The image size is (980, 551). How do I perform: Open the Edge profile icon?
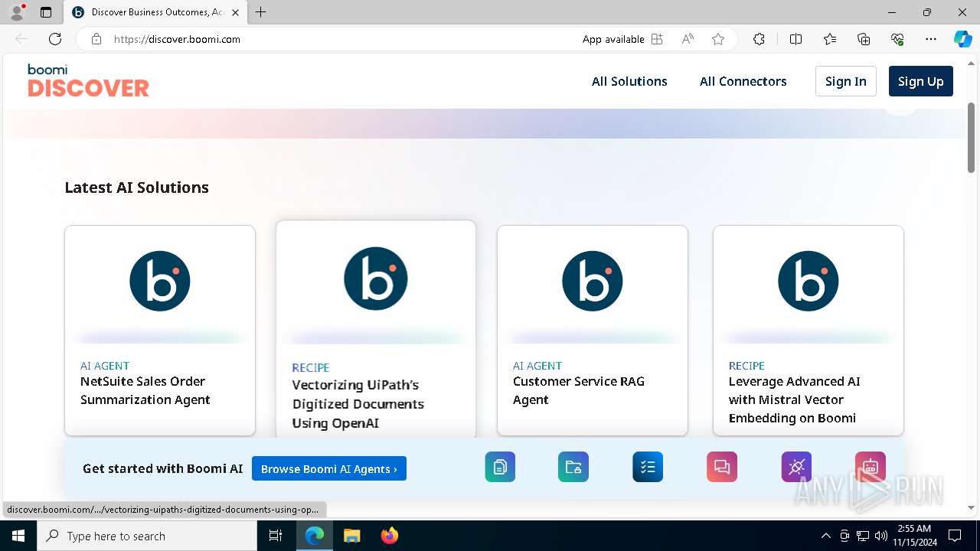(16, 12)
